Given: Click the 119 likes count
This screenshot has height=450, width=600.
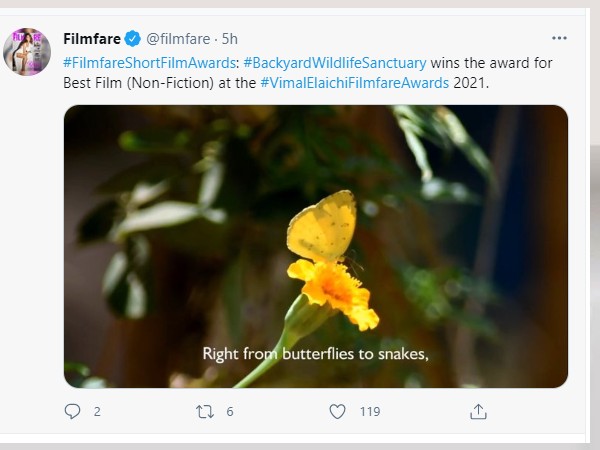Looking at the screenshot, I should coord(370,411).
